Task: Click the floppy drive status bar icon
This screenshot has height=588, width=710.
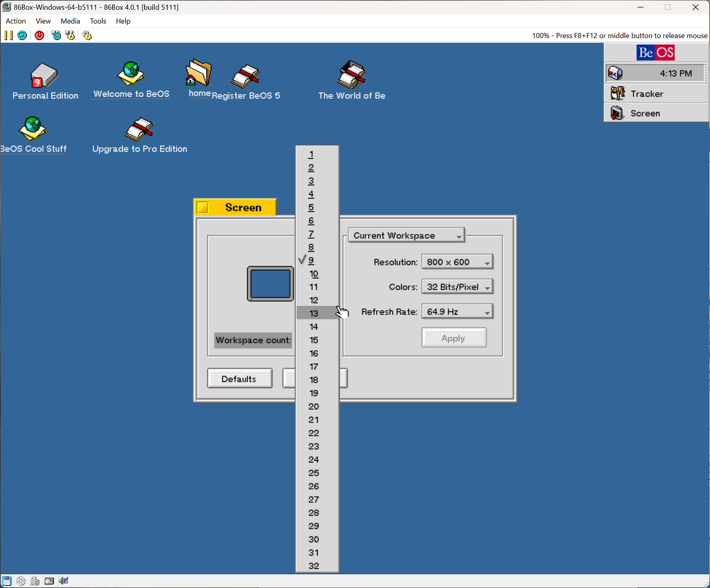Action: click(6, 580)
